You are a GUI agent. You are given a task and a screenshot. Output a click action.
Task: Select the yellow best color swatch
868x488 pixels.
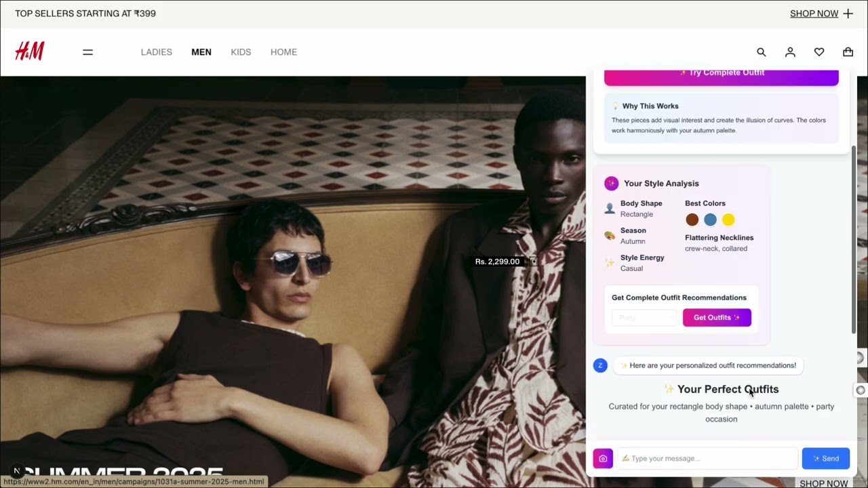728,220
